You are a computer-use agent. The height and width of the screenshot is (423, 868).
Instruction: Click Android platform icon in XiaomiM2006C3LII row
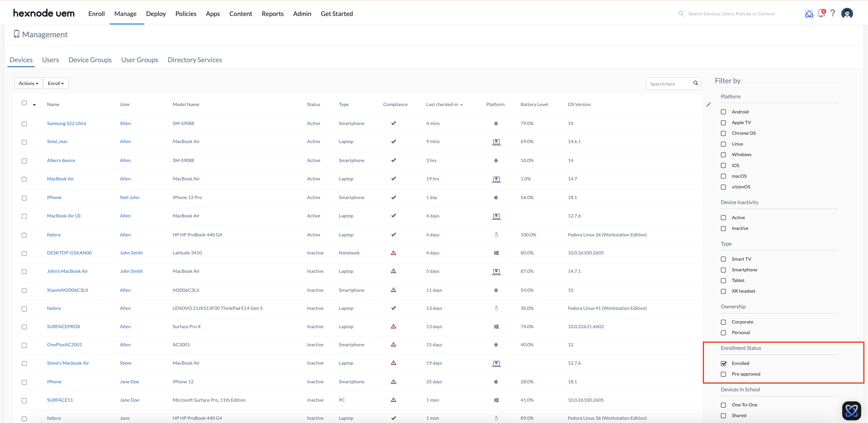[x=496, y=290]
